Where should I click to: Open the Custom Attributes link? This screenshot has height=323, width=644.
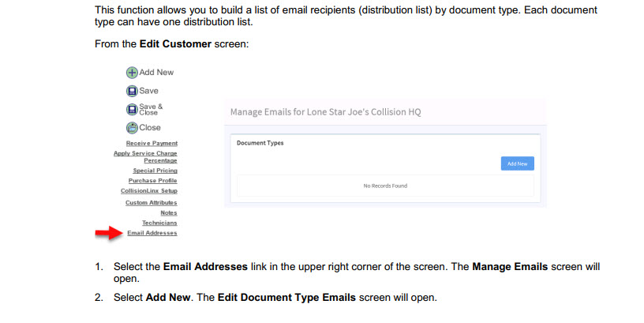[151, 202]
